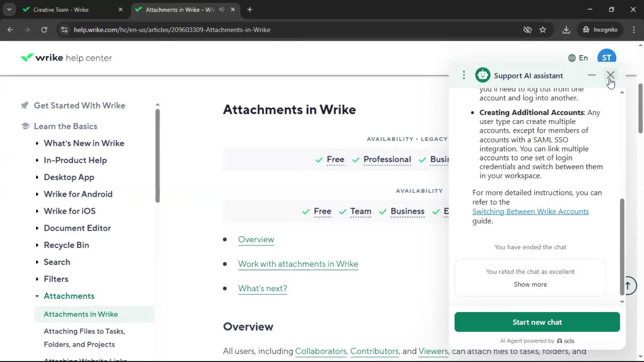
Task: Expand Recycle Bin section
Action: click(x=66, y=245)
